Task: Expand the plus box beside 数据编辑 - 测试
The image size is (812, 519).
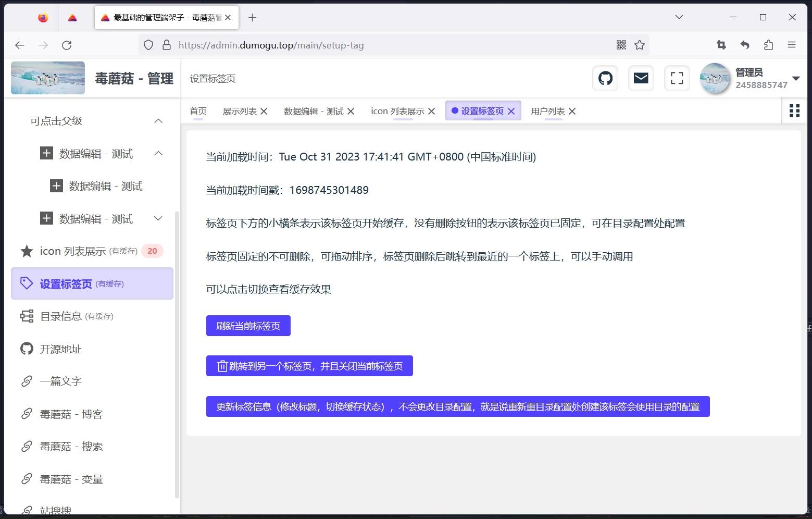Action: coord(46,153)
